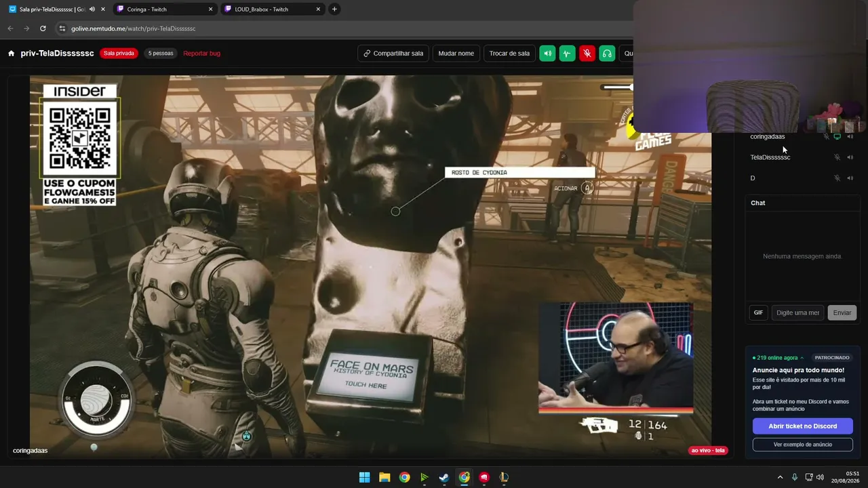Expand the 219 online agora indicator
Viewport: 868px width, 488px height.
tap(778, 358)
